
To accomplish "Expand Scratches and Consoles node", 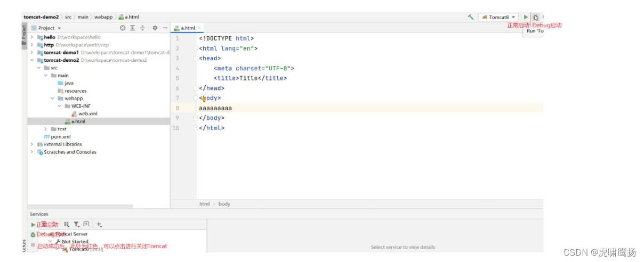I will (33, 152).
